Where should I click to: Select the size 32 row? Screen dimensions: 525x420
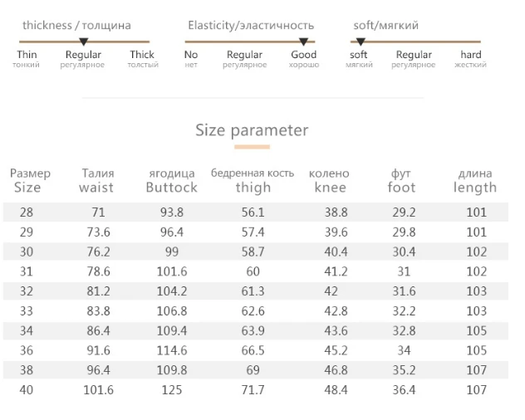[x=256, y=291]
